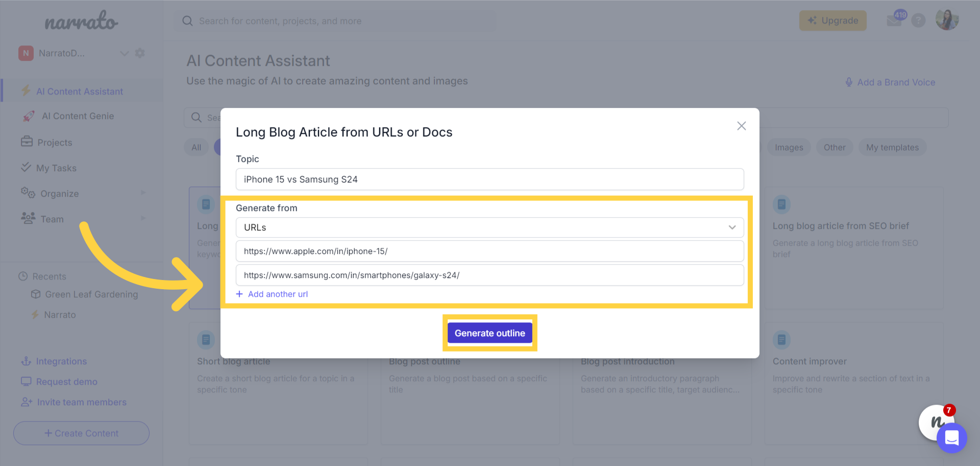Open Team in sidebar
This screenshot has width=980, height=466.
(x=52, y=219)
